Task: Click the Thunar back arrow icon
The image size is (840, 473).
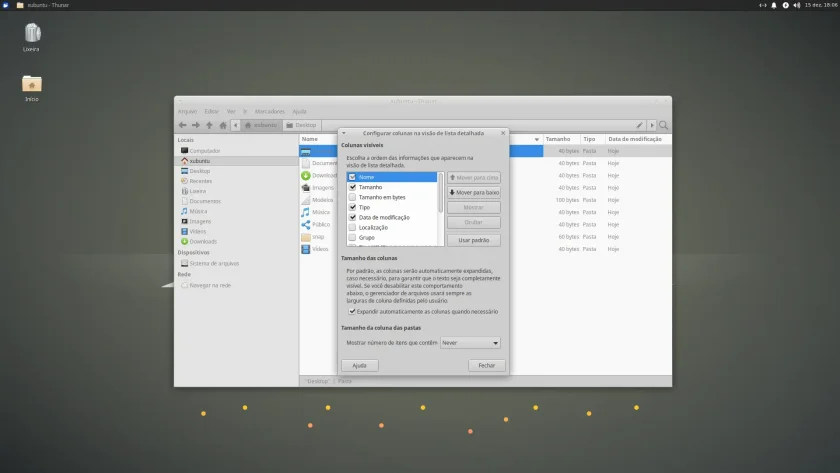Action: click(x=183, y=125)
